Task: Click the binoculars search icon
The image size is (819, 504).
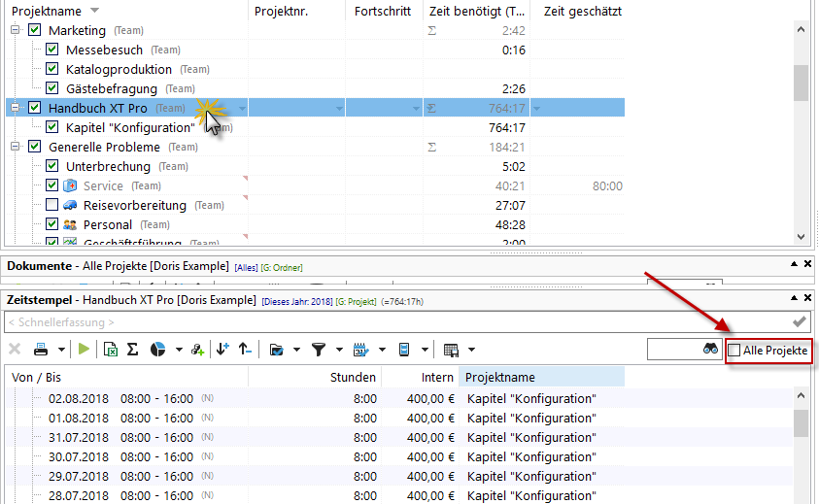Action: click(710, 350)
